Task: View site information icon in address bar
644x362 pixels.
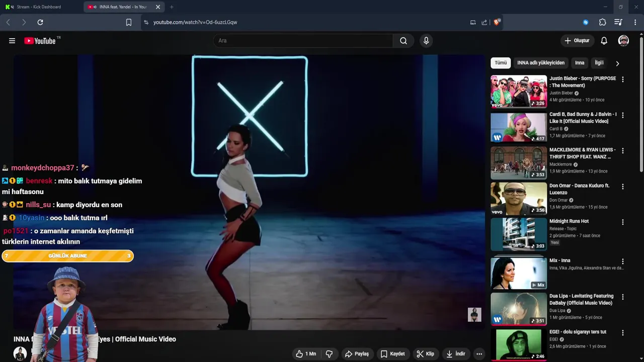Action: [x=146, y=22]
